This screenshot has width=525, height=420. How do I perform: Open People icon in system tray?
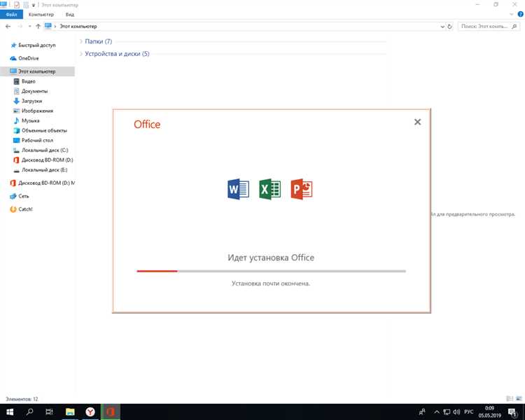click(x=422, y=412)
